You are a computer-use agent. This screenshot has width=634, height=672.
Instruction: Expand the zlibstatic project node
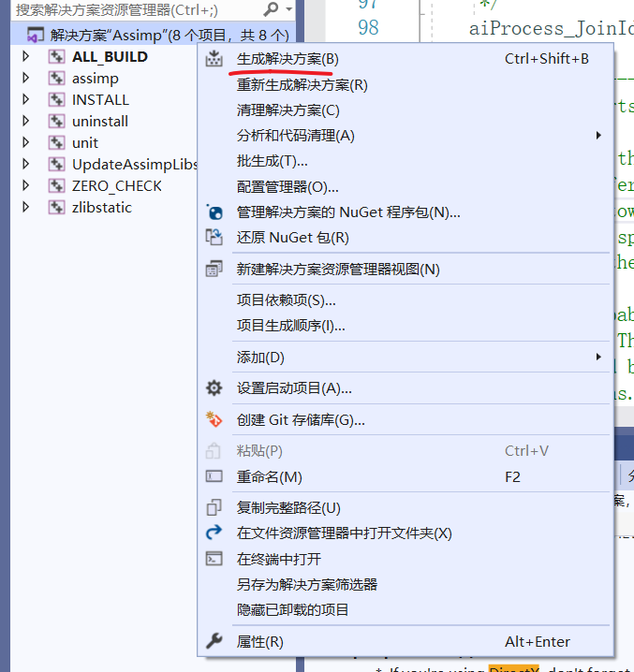[x=25, y=207]
